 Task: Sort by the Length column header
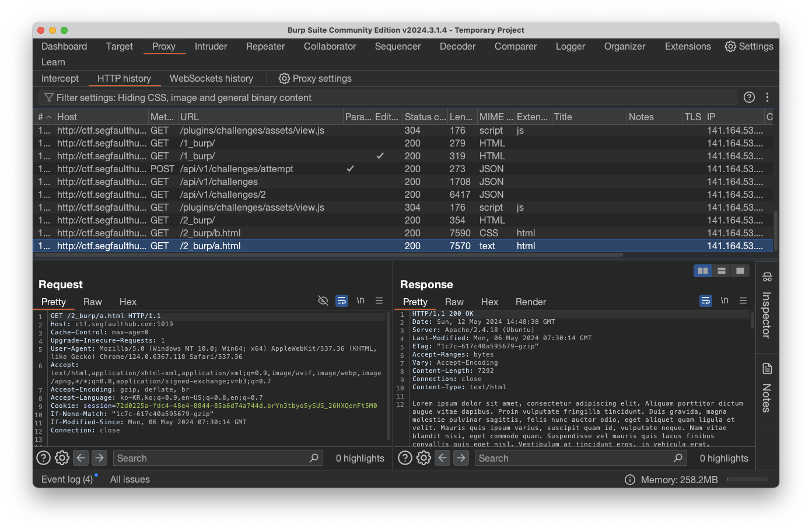[x=462, y=117]
